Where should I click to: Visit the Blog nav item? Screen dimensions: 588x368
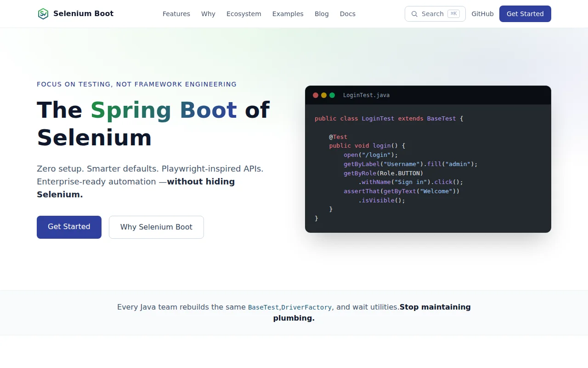(x=322, y=14)
